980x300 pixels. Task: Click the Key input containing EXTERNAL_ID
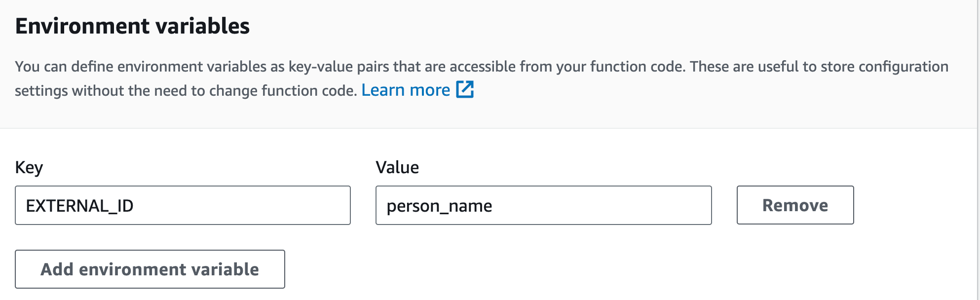[183, 205]
